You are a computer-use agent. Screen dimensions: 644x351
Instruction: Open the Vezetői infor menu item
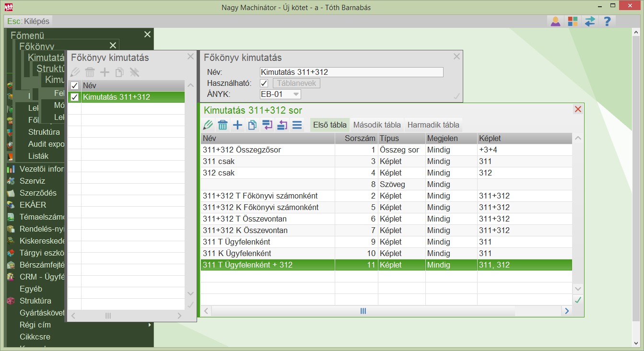tap(41, 169)
